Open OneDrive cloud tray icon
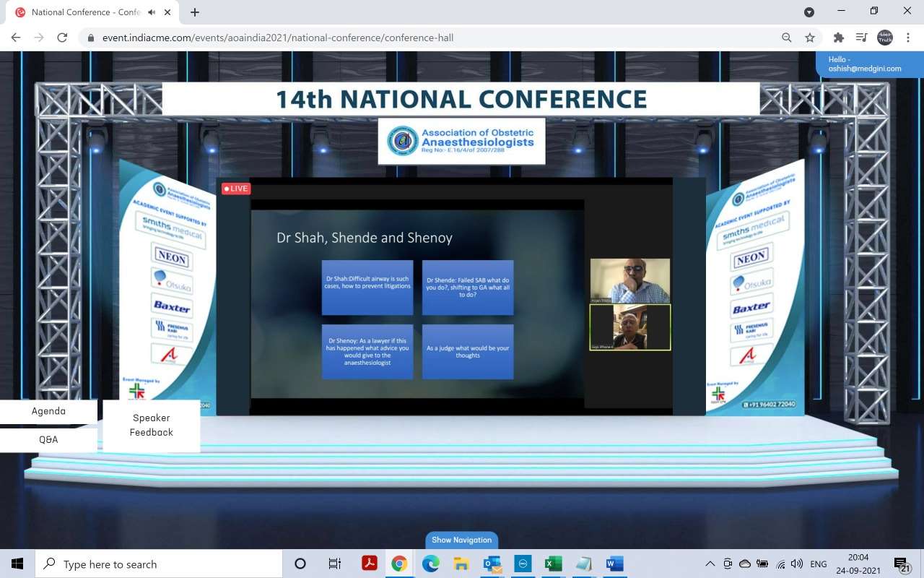Image resolution: width=924 pixels, height=578 pixels. [x=745, y=564]
